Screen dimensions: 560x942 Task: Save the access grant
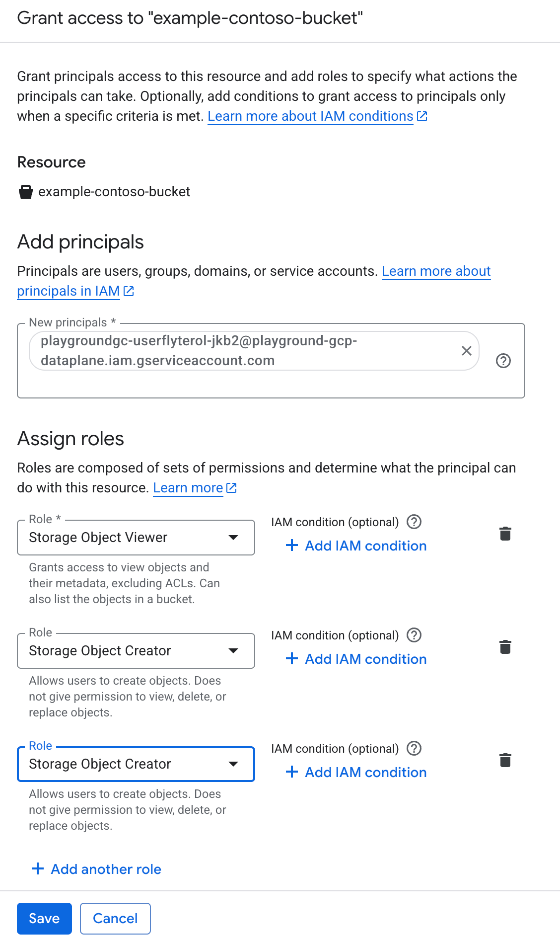(x=44, y=918)
